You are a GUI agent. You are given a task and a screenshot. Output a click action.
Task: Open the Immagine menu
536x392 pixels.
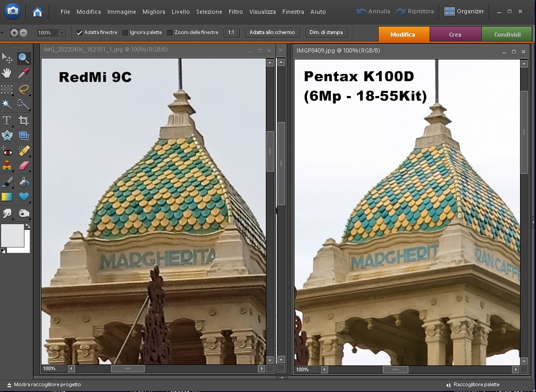(x=122, y=12)
